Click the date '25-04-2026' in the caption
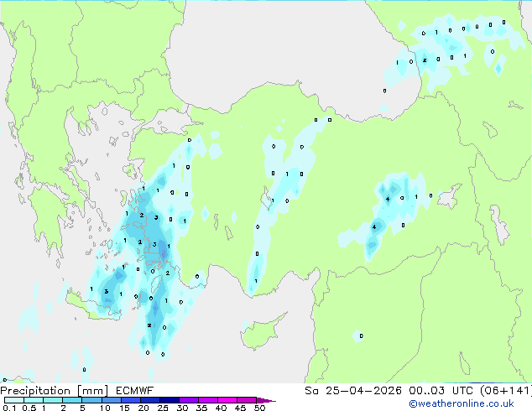 (363, 391)
